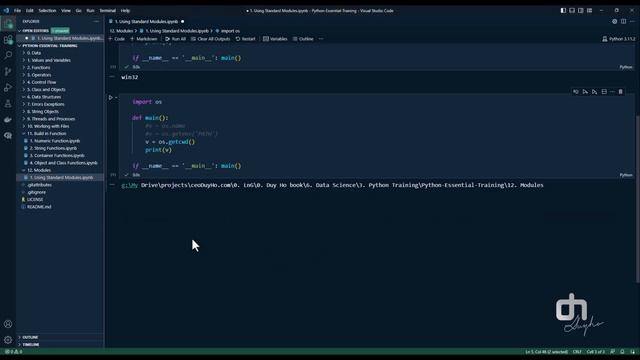Collapse the win32 output gutter toggle
This screenshot has height=360, width=640.
point(112,76)
